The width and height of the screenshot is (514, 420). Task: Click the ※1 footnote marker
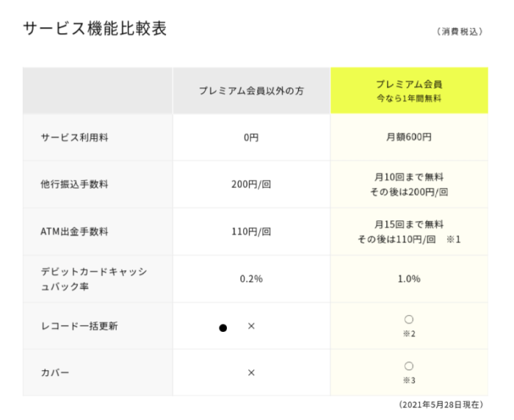[454, 239]
